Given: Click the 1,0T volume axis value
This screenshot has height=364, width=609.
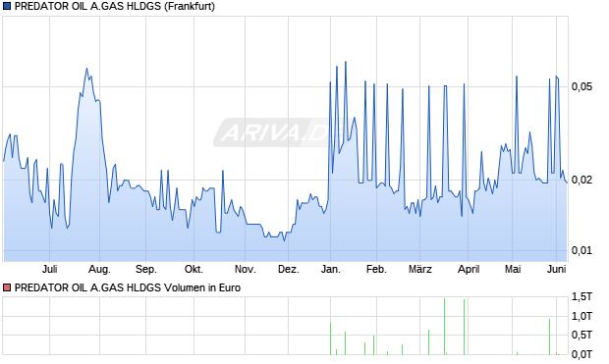Looking at the screenshot, I should click(x=581, y=316).
